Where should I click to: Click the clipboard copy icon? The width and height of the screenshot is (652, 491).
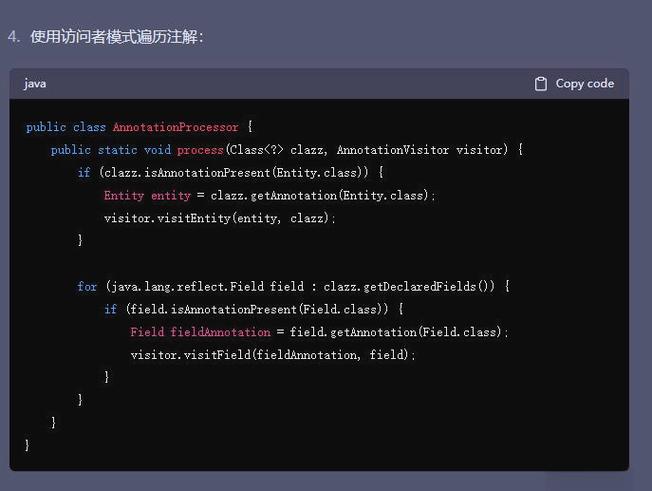click(541, 84)
